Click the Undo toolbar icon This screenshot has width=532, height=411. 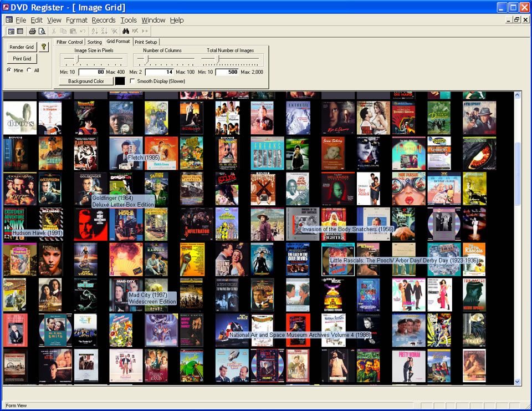point(83,31)
